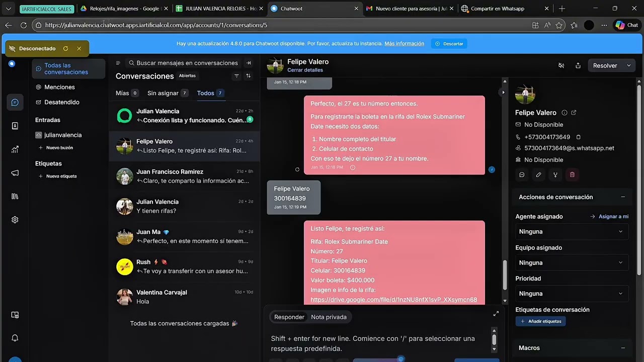Switch to the Responder tab

[289, 317]
